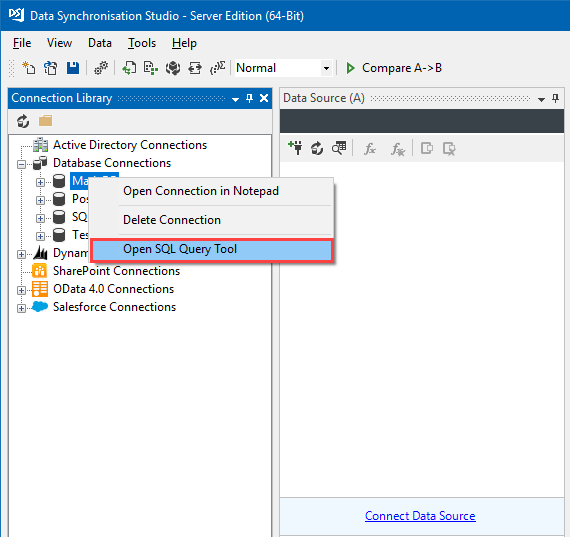Click the Open Project toolbar icon
The image size is (570, 537).
click(x=51, y=68)
